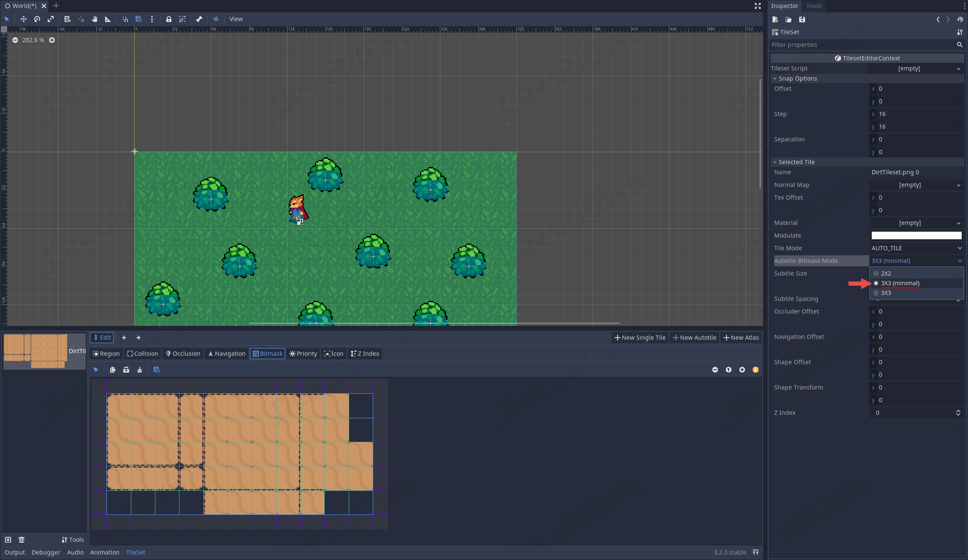This screenshot has width=968, height=560.
Task: Lock the selected object
Action: (x=168, y=19)
